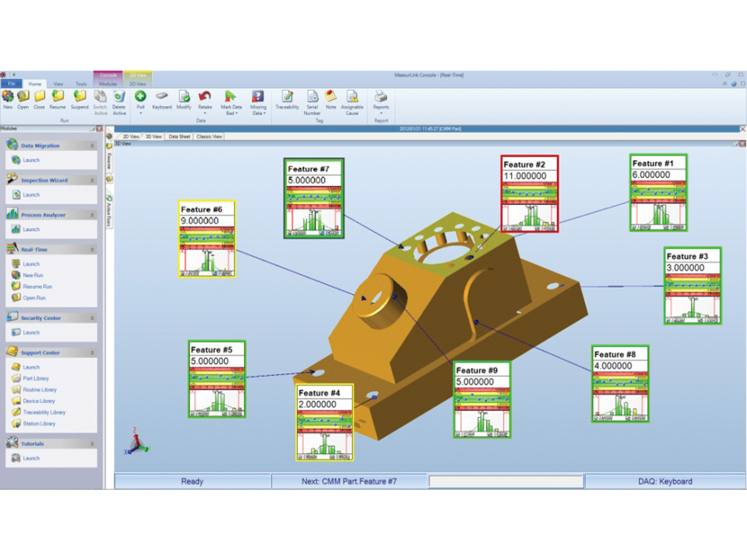Click the green Poll icon
Screen dimensions: 747x560
click(141, 96)
